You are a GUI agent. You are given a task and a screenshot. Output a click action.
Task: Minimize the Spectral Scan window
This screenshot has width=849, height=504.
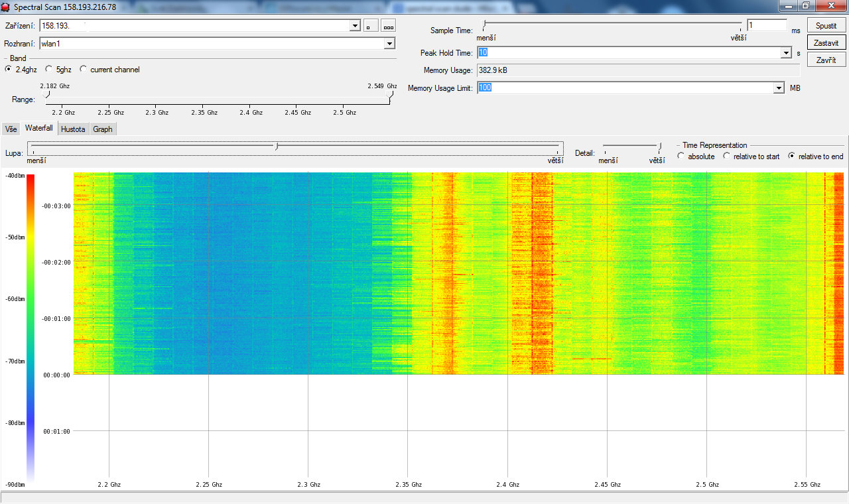(789, 5)
